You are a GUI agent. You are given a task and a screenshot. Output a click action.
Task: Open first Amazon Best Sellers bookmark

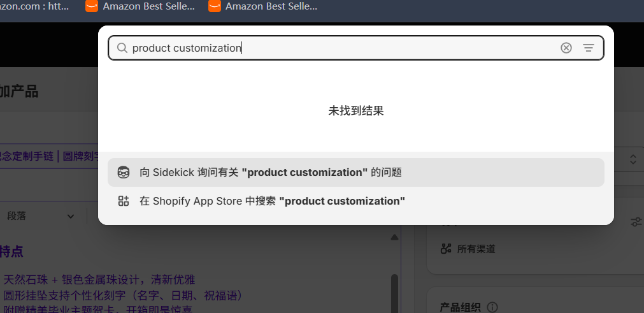[141, 6]
